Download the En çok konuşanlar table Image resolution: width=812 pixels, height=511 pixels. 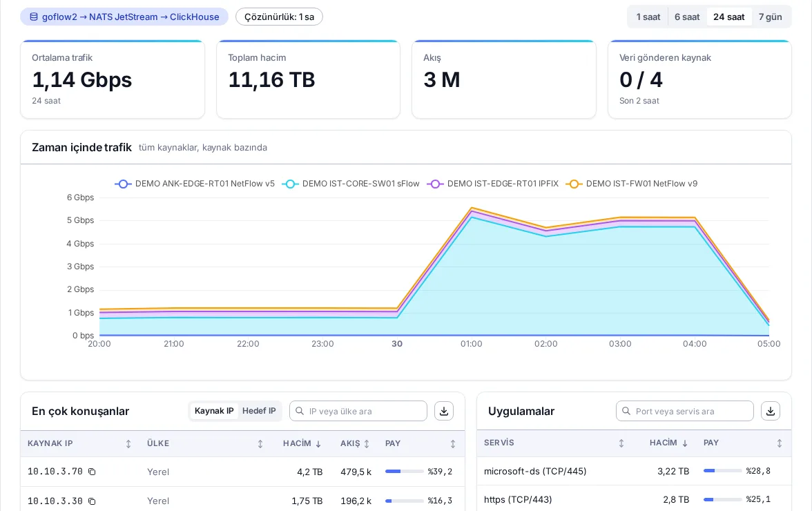[444, 411]
